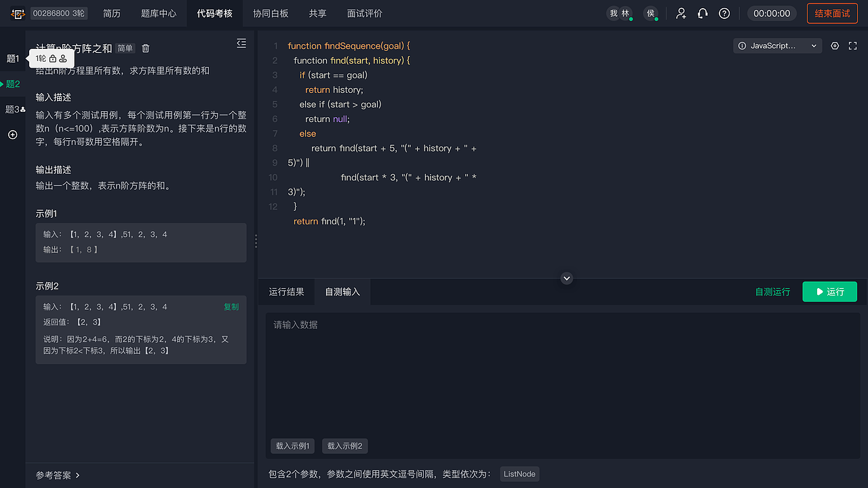Collapse the problem description panel
This screenshot has height=488, width=868.
click(x=241, y=43)
